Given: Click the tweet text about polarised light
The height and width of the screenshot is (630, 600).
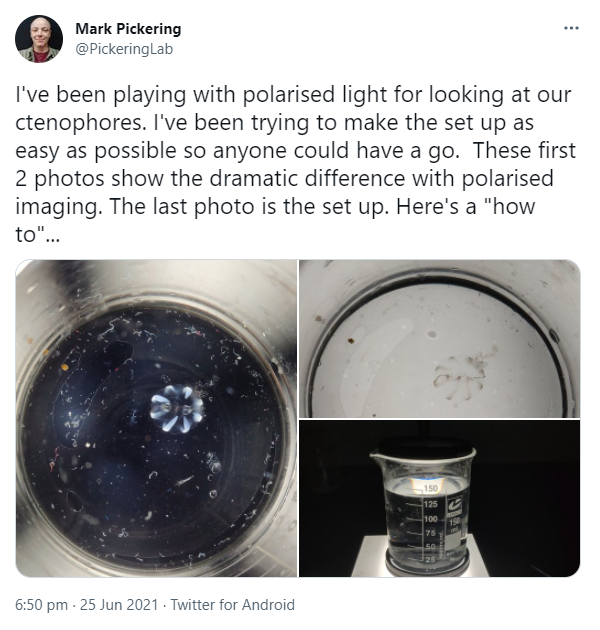Looking at the screenshot, I should tap(296, 164).
